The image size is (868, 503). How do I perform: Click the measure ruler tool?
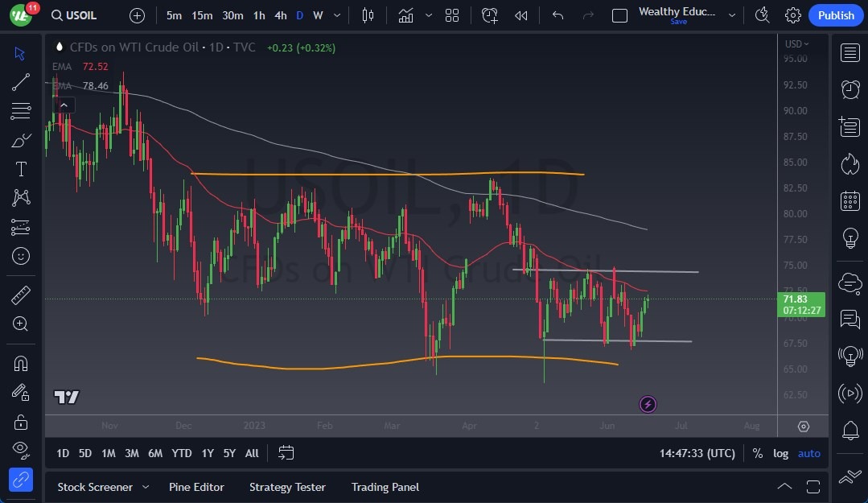(x=21, y=295)
